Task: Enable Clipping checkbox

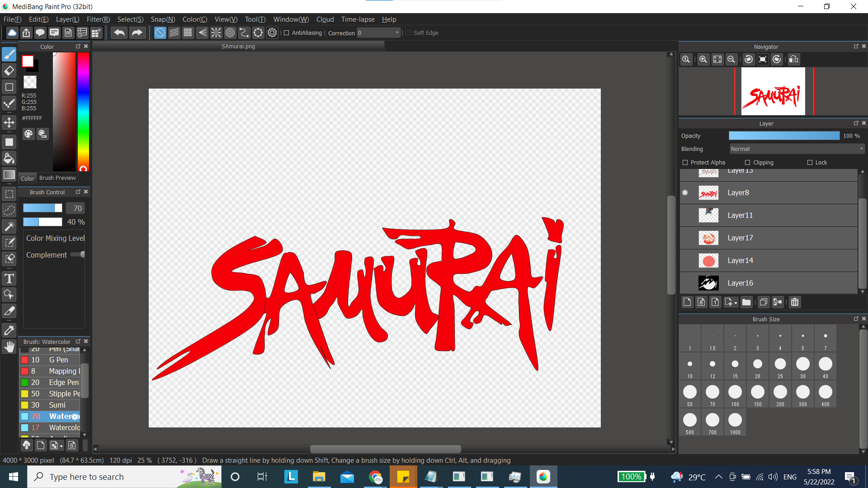Action: click(747, 163)
